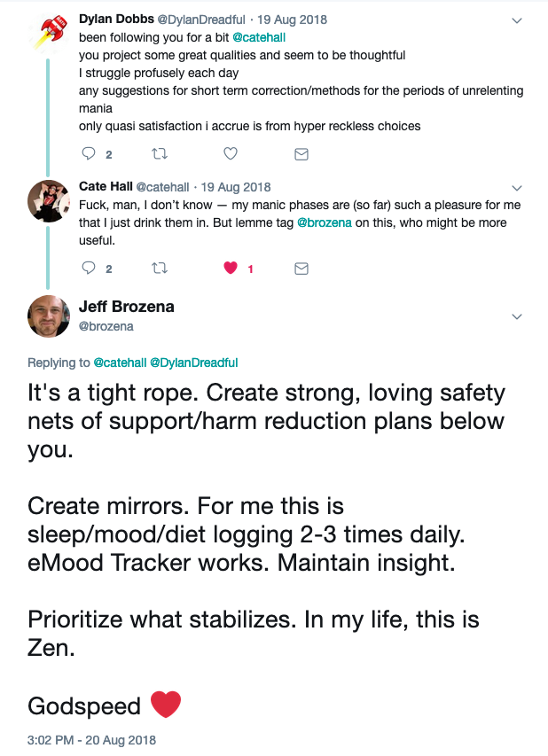This screenshot has height=756, width=548.
Task: Open @DylanDreadful link in Replying to line
Action: pos(194,362)
